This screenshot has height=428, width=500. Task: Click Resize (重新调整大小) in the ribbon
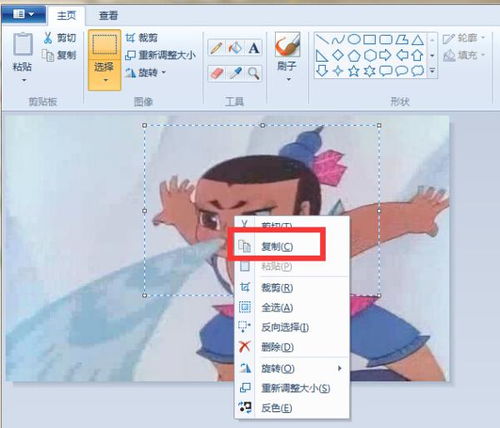point(160,55)
